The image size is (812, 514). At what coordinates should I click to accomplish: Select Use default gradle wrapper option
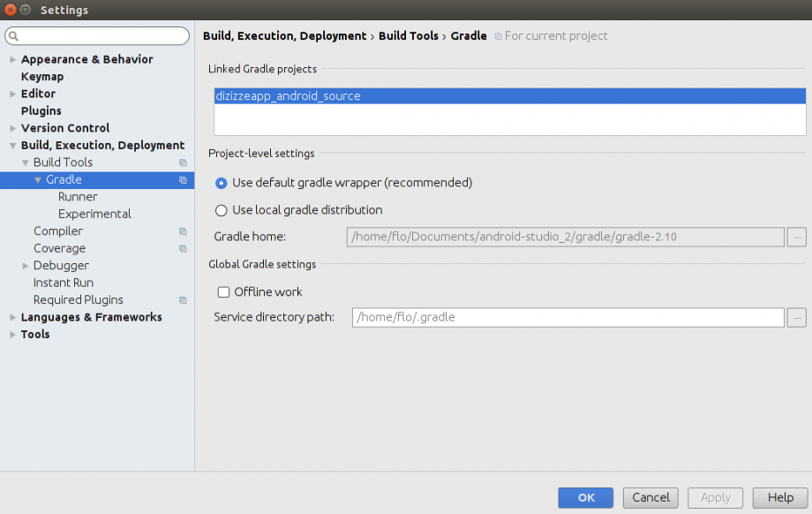pos(222,184)
